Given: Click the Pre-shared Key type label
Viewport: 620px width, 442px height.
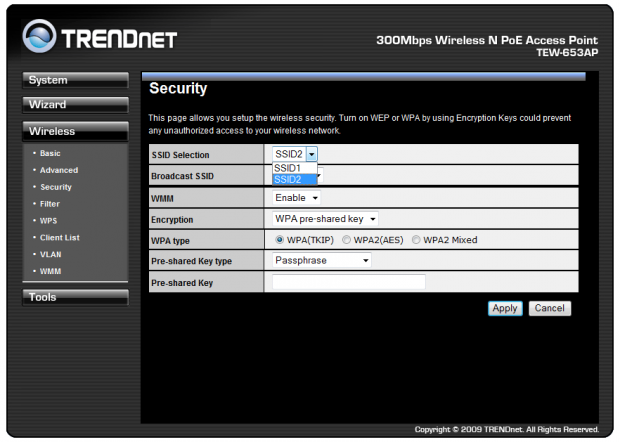Looking at the screenshot, I should point(191,261).
